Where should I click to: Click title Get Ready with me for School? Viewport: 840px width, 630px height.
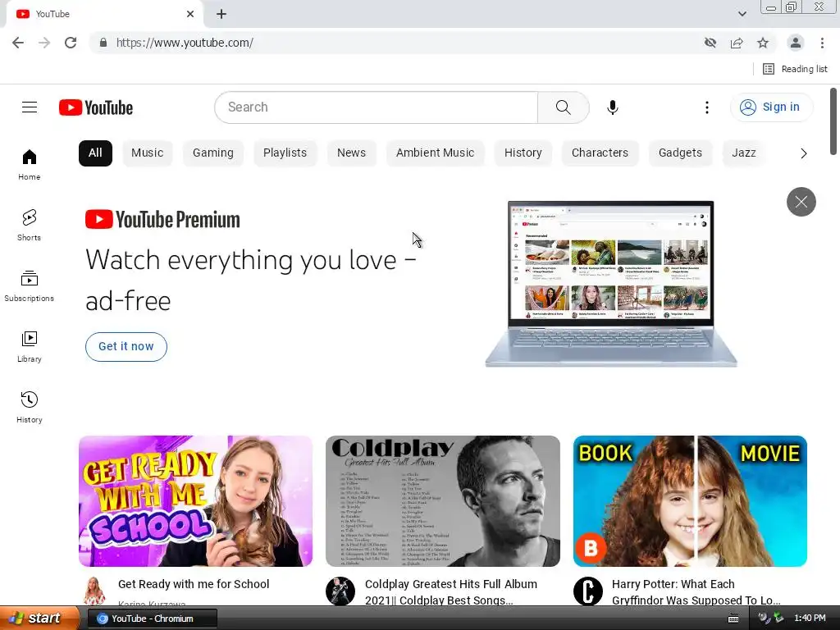point(194,584)
